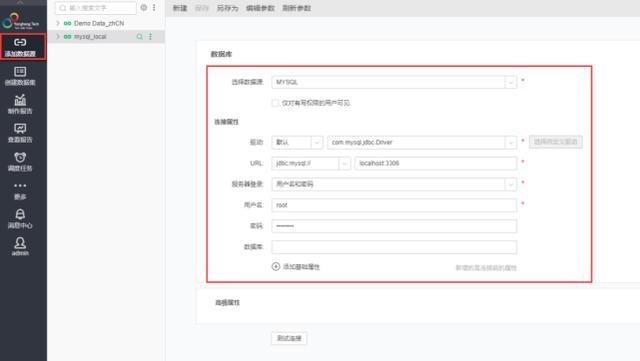Click the 添加基础属性 link text
Screen dimensions: 640x361
(301, 267)
